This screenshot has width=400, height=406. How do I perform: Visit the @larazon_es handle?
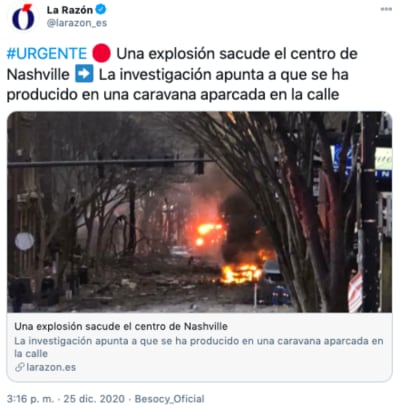[77, 23]
